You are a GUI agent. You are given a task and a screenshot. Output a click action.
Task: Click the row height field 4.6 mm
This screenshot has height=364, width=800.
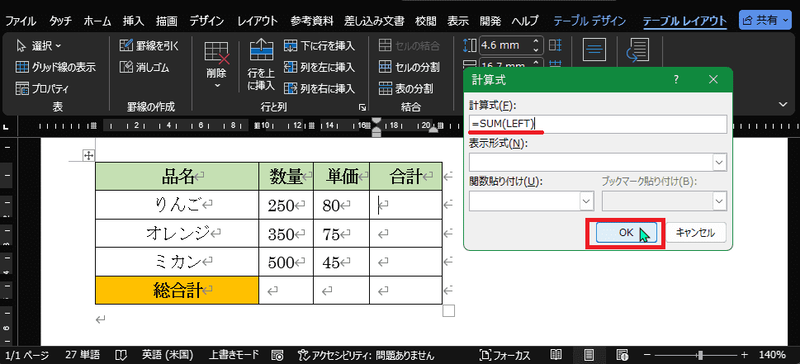coord(505,45)
